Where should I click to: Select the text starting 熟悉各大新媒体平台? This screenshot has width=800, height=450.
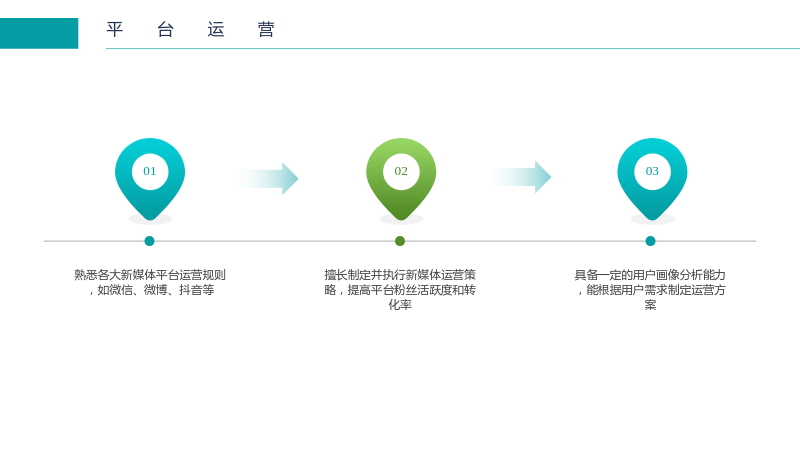click(x=150, y=283)
